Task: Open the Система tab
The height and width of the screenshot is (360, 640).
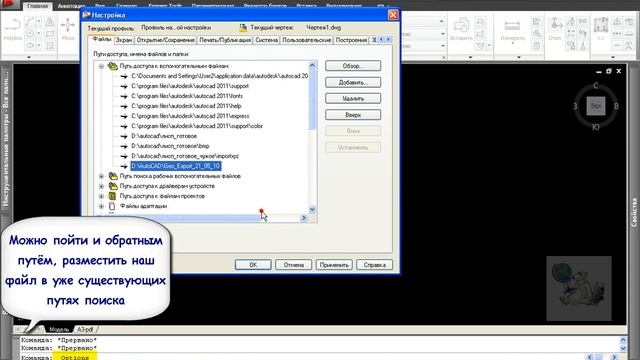Action: coord(267,40)
